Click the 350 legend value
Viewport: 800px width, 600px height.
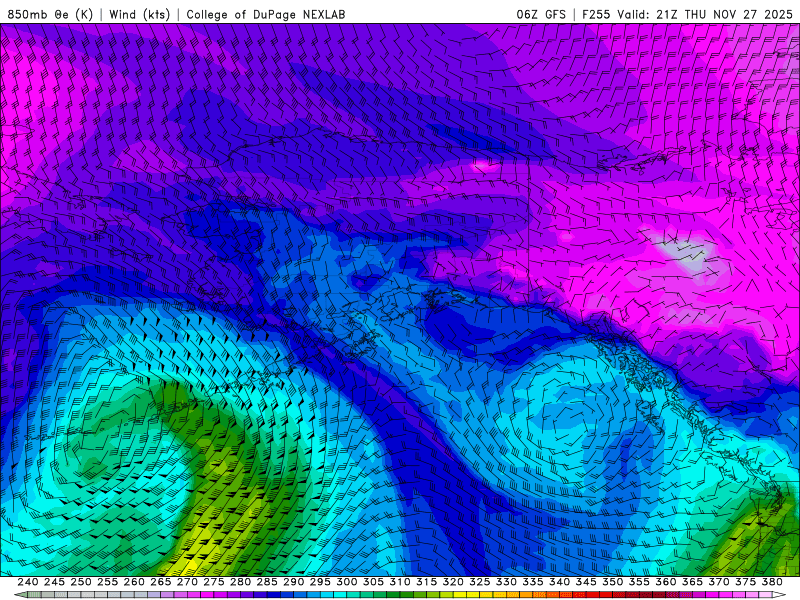(612, 582)
